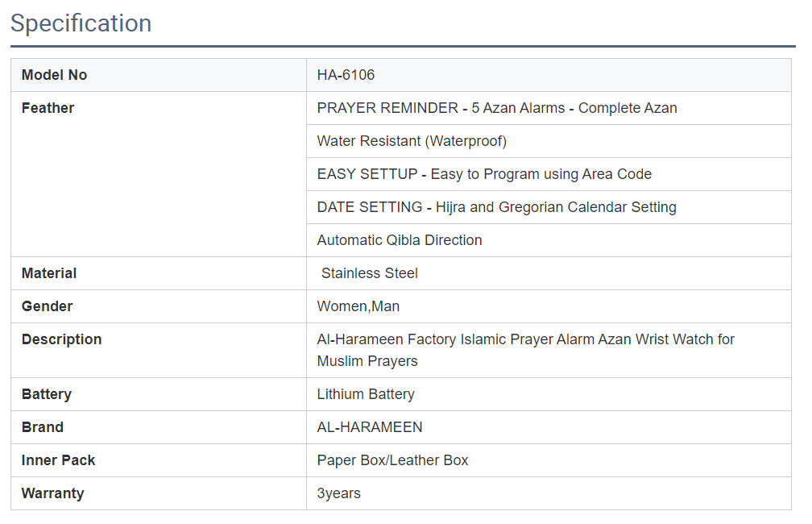Click the 3years warranty value
The image size is (812, 524).
pos(338,493)
